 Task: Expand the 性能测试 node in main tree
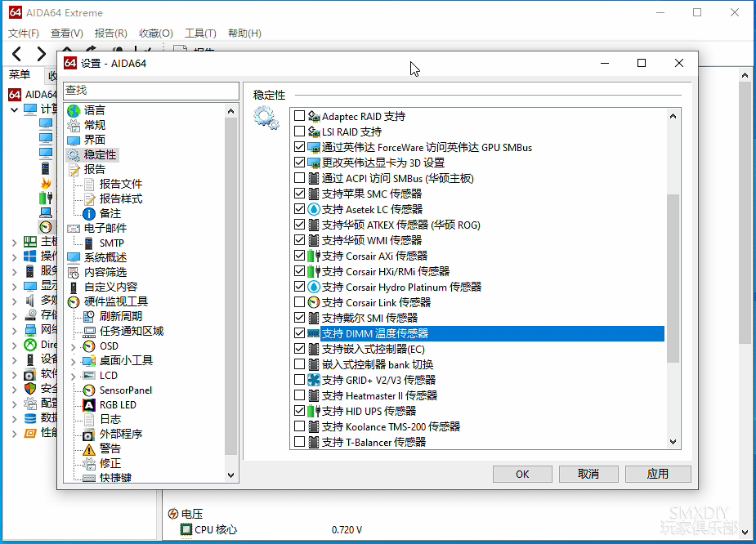(15, 433)
